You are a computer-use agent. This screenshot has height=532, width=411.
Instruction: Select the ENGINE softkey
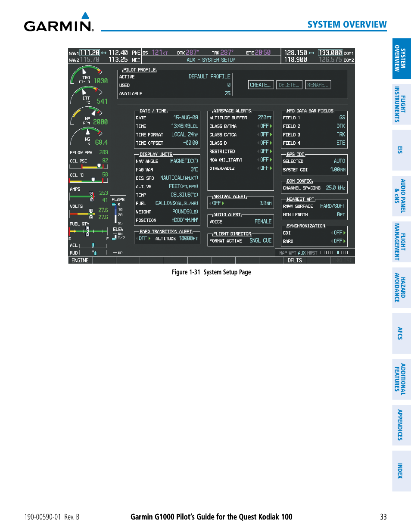pos(80,261)
